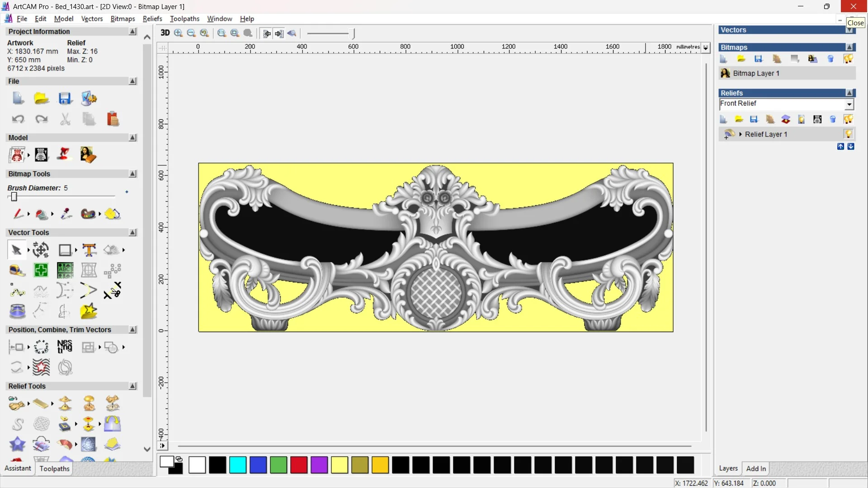Switch to the Toolpaths tab
The height and width of the screenshot is (488, 868).
(x=54, y=469)
